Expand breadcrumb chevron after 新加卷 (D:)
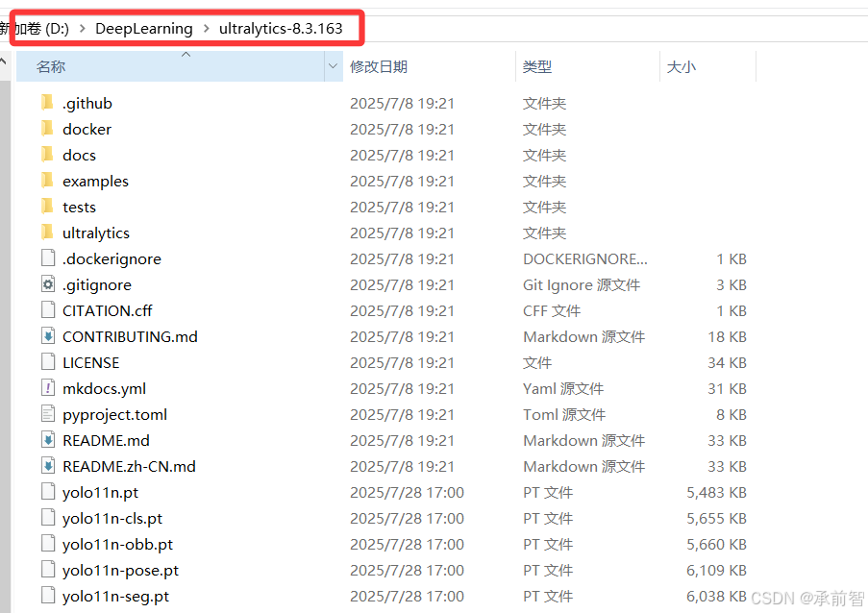This screenshot has width=868, height=613. [83, 28]
